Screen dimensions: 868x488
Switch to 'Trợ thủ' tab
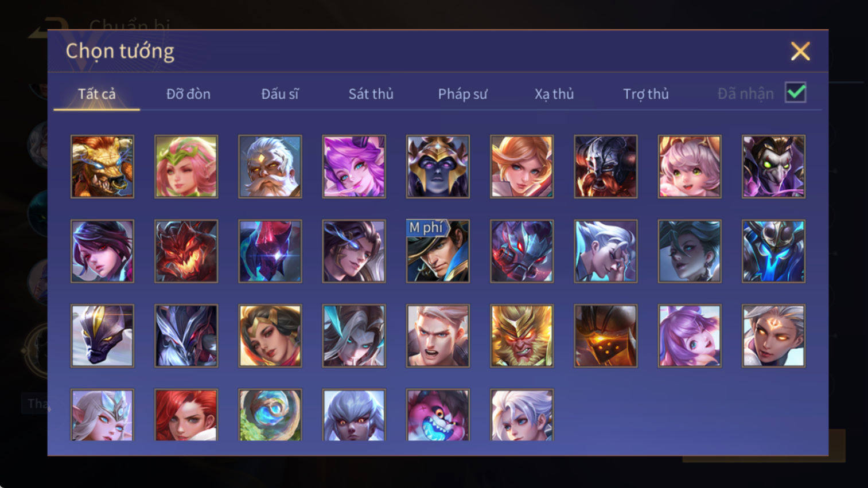click(x=646, y=94)
